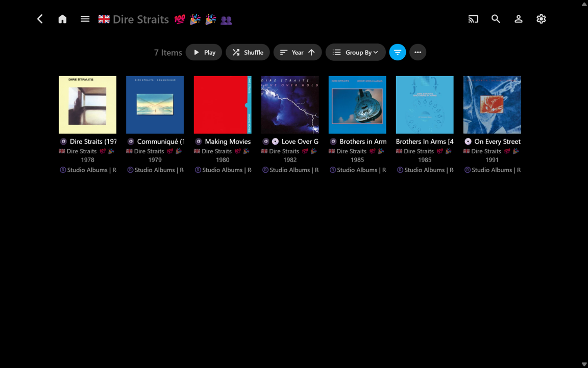This screenshot has width=588, height=368.
Task: Click the Love Over G album title
Action: click(300, 142)
